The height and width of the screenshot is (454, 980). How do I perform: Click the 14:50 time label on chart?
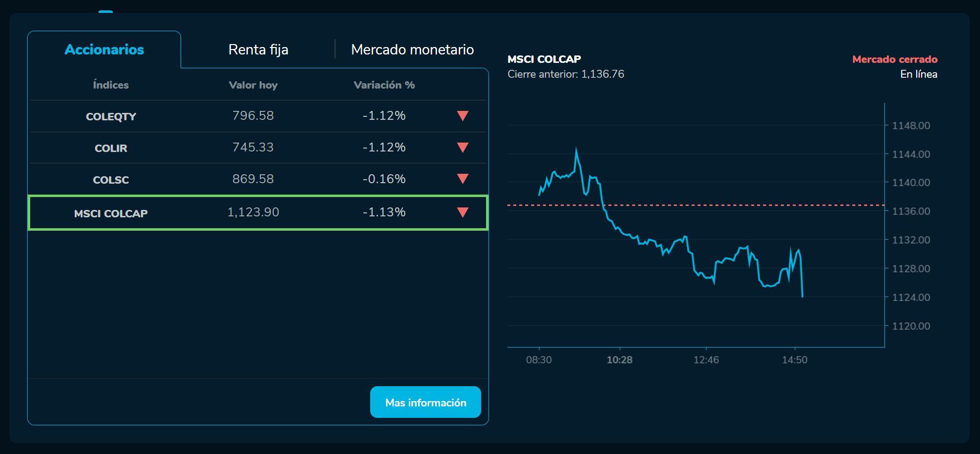794,360
